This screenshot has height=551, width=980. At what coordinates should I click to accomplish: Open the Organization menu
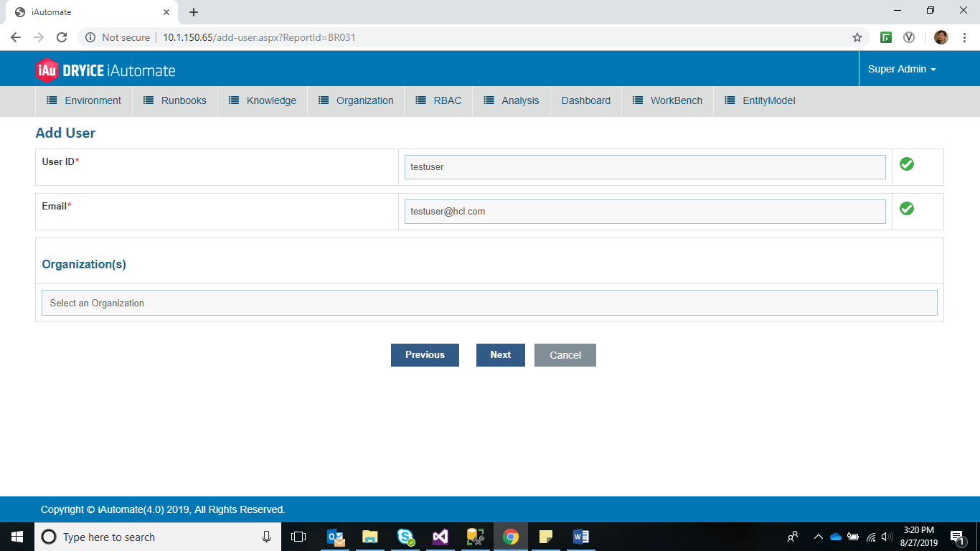pos(356,100)
